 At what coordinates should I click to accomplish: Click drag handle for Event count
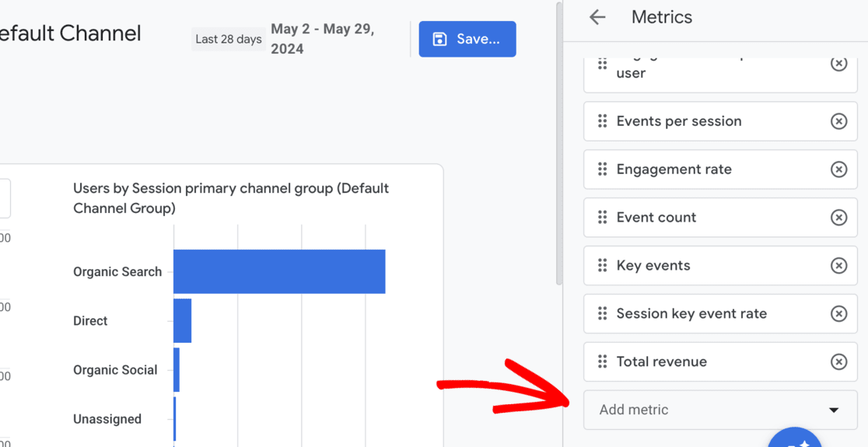coord(602,218)
